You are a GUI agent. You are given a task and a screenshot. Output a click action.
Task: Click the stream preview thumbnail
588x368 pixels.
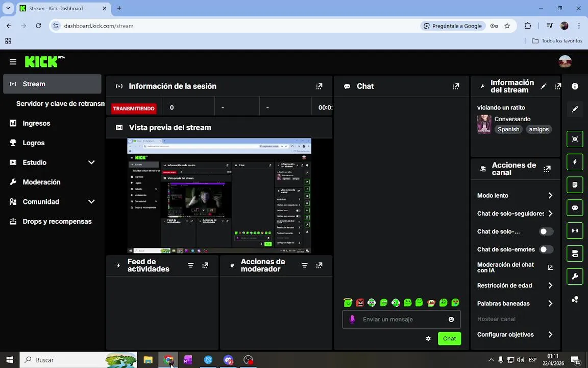coord(219,196)
